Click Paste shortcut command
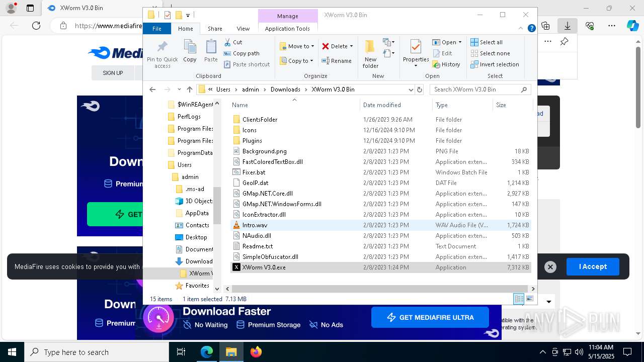644x362 pixels. 247,64
